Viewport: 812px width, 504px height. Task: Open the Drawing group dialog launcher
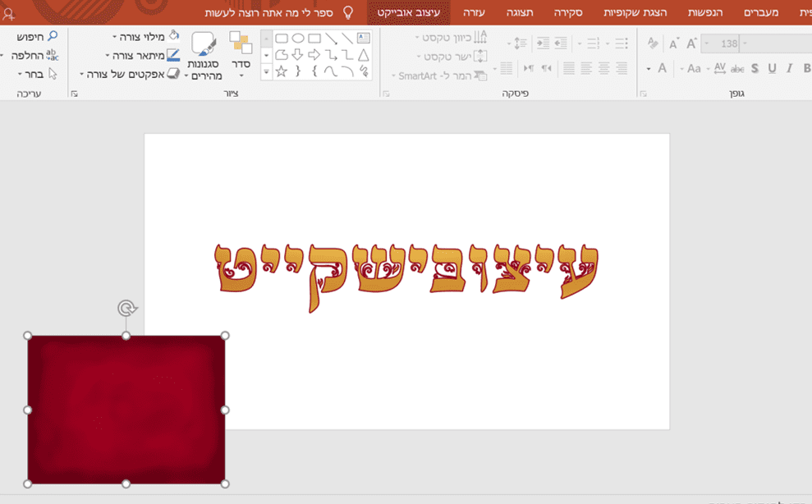[x=74, y=94]
